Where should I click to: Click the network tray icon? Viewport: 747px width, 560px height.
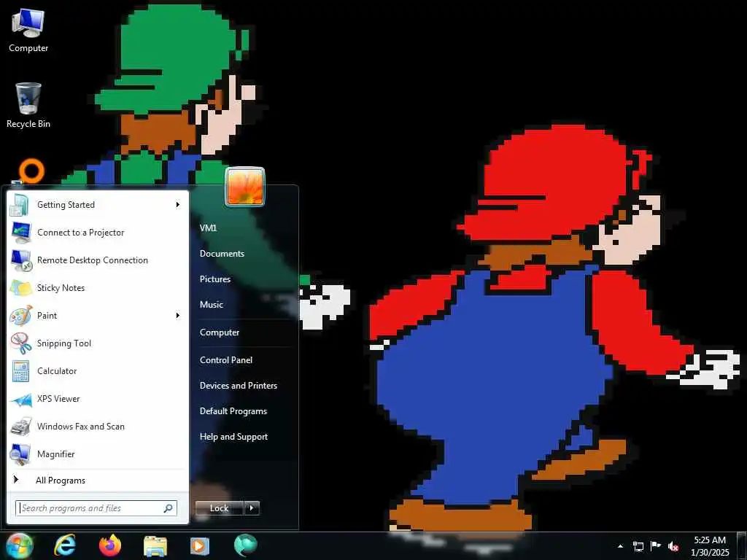(x=638, y=546)
